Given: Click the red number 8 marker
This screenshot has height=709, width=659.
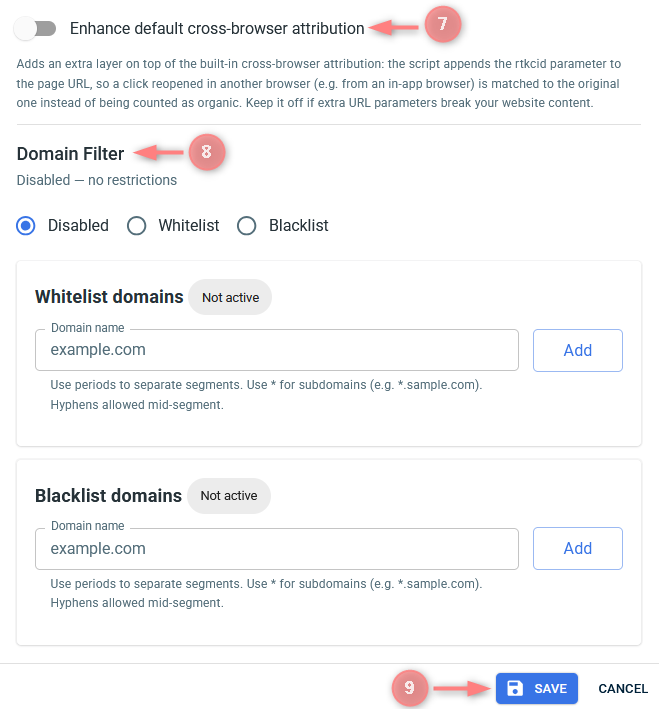Looking at the screenshot, I should [x=207, y=152].
